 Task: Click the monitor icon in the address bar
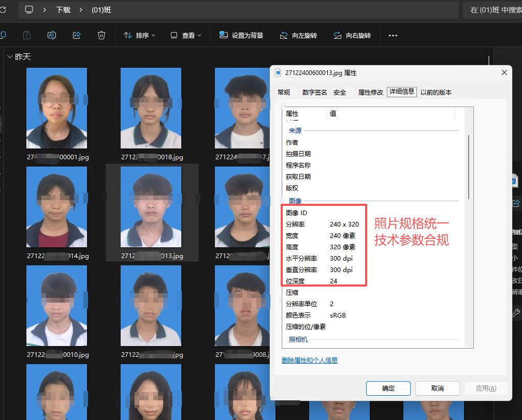click(x=29, y=10)
